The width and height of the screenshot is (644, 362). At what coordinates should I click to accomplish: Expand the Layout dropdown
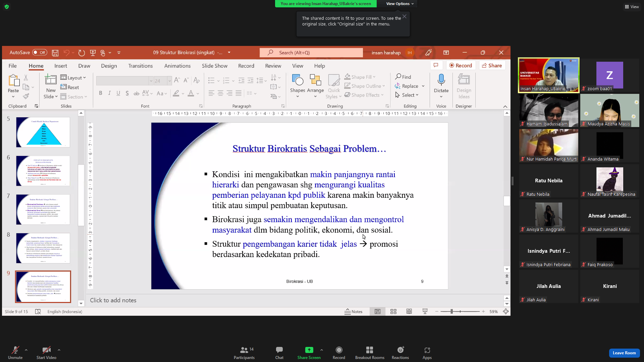point(73,77)
